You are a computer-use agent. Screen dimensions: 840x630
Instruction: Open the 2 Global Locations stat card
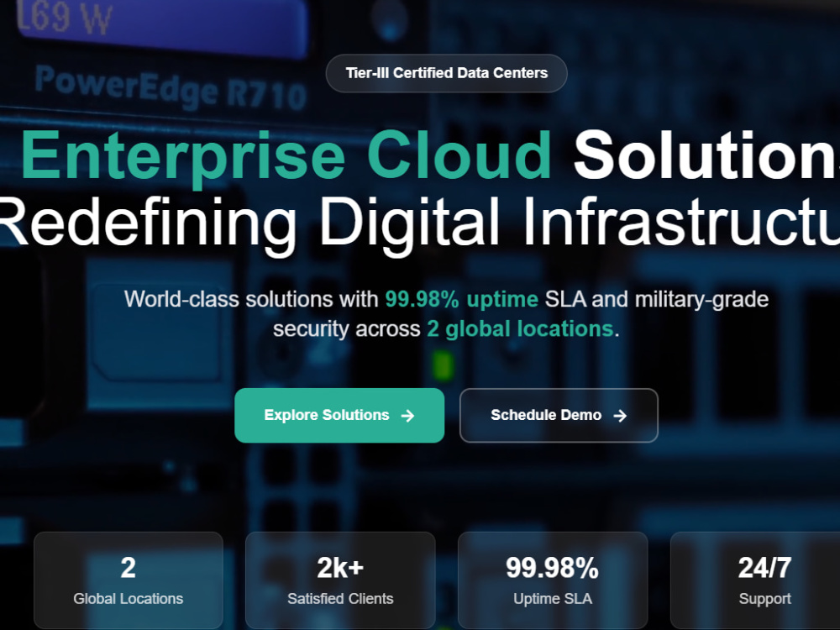pos(128,580)
